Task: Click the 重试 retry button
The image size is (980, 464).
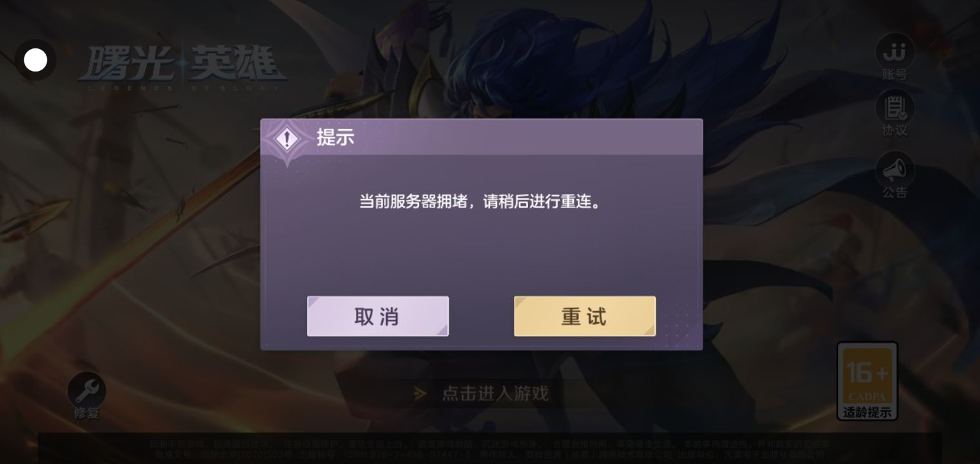Action: (585, 316)
